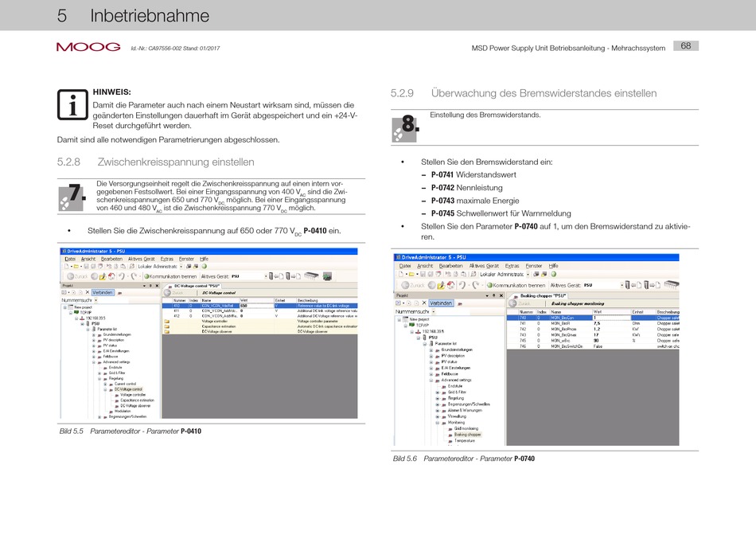Open Lokaler Administrator dropdown, Braking chopper window
756x535 pixels.
click(528, 274)
